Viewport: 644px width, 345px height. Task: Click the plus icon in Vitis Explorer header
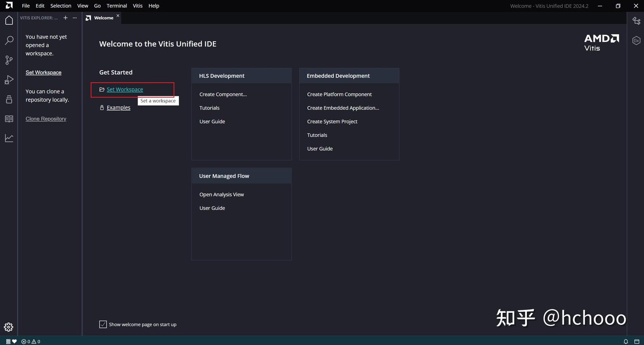(65, 18)
